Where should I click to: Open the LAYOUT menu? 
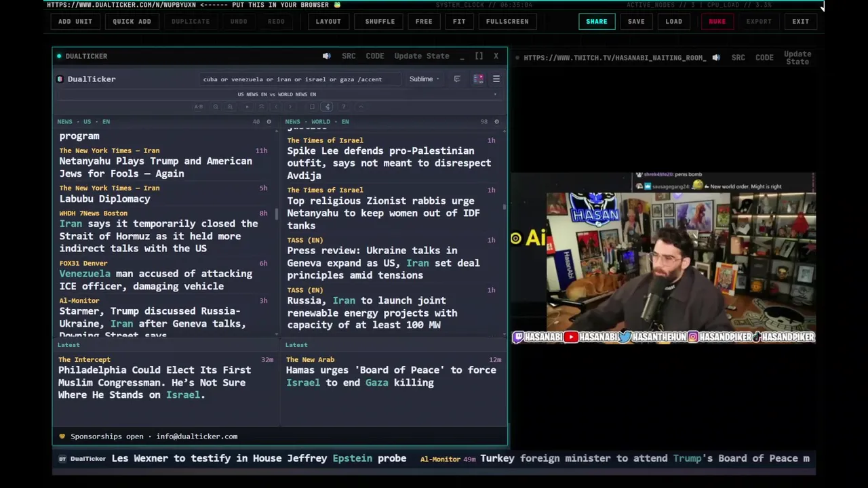pyautogui.click(x=328, y=22)
